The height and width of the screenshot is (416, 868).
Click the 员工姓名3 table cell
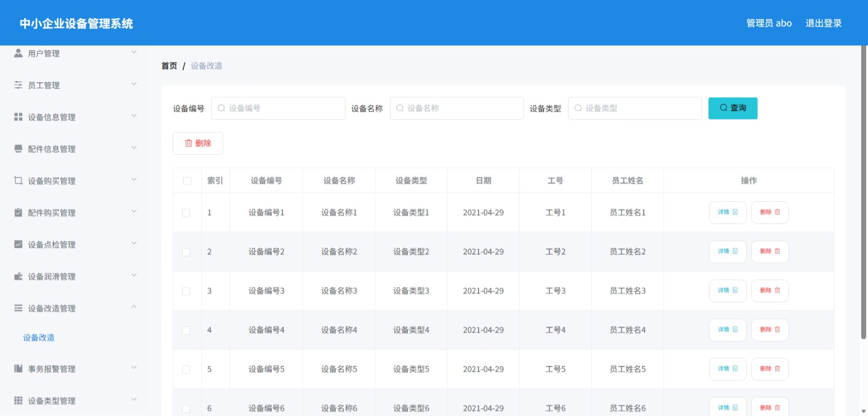tap(628, 291)
